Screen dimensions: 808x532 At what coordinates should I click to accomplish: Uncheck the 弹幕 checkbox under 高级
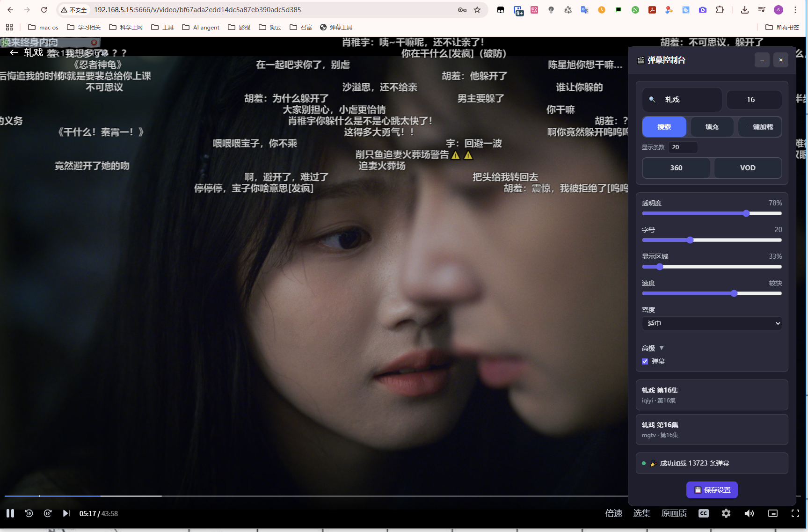pos(645,361)
